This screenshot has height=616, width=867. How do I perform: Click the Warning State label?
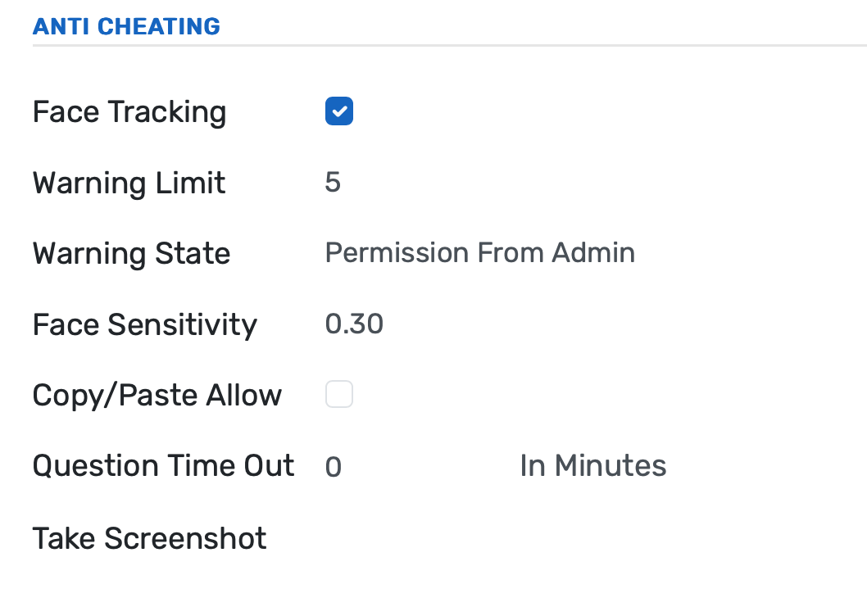click(131, 253)
